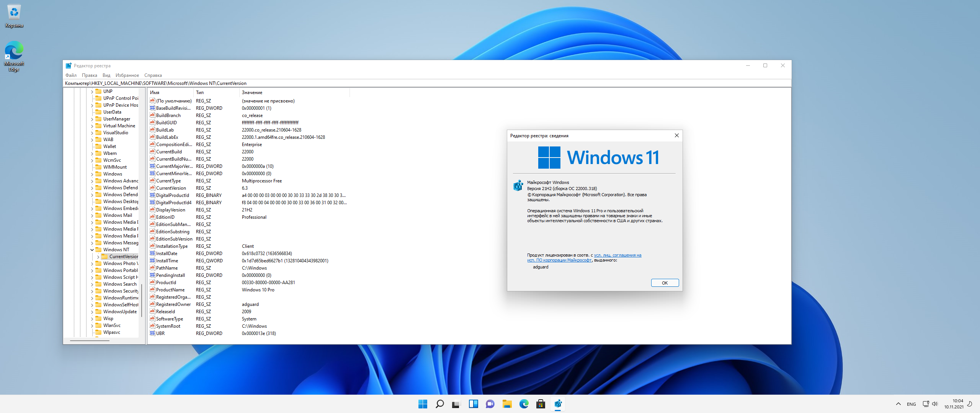Expand the UNP tree node
This screenshot has width=980, height=413.
pos(92,91)
